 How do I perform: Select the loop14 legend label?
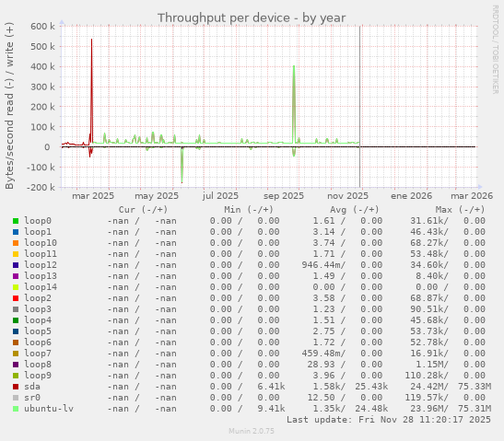pos(41,287)
